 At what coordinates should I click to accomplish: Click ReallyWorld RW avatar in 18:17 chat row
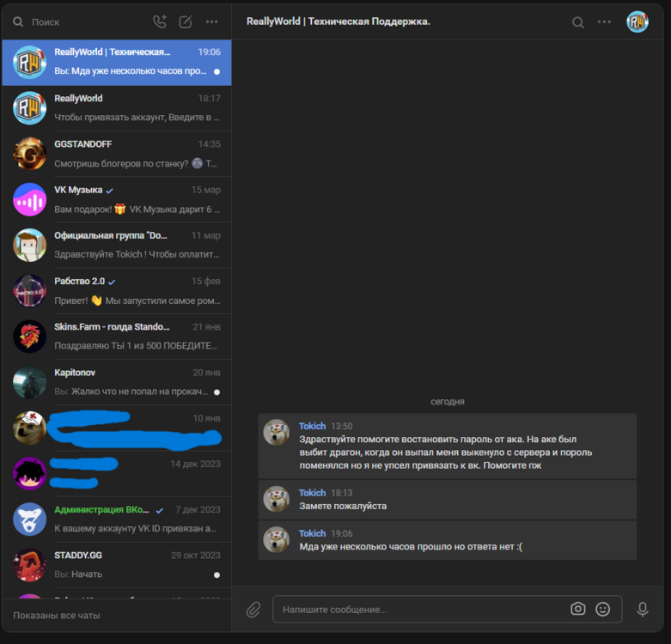(x=29, y=107)
